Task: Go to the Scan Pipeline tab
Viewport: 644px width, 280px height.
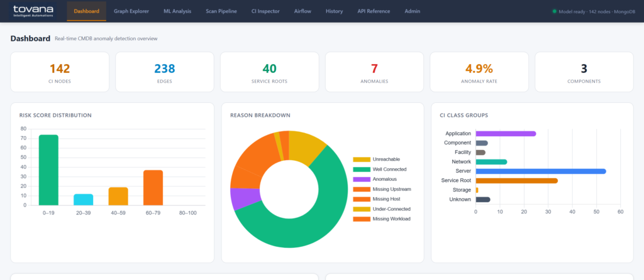Action: tap(223, 11)
